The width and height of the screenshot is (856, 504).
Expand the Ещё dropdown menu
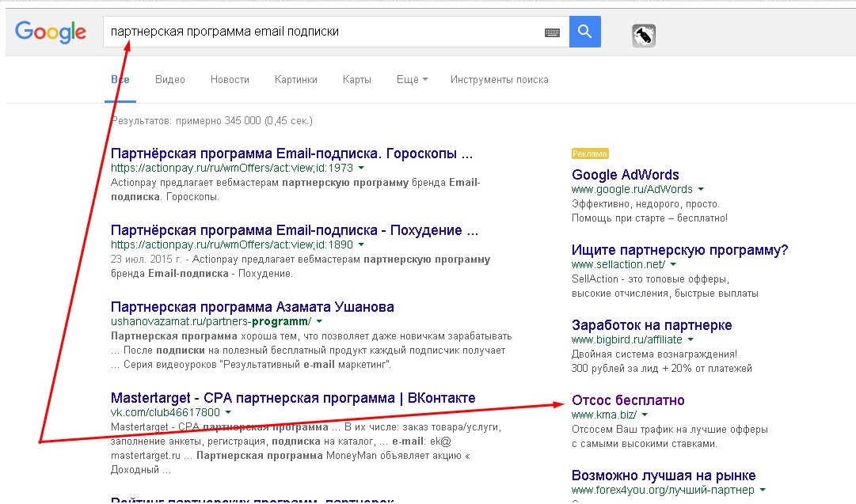click(x=412, y=80)
